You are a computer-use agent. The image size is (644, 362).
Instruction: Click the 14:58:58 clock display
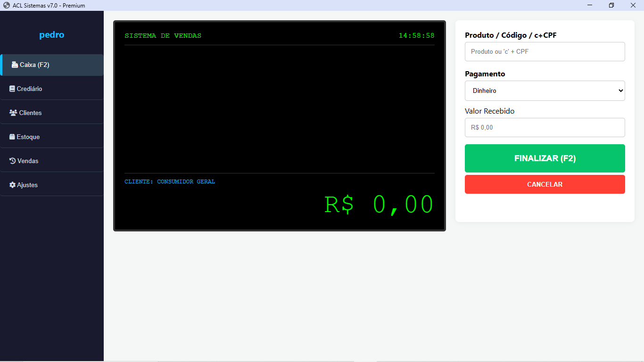click(417, 36)
